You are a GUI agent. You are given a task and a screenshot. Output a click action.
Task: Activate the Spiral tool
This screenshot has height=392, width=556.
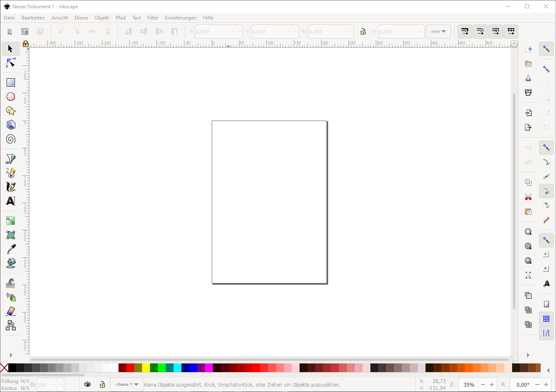(x=11, y=139)
